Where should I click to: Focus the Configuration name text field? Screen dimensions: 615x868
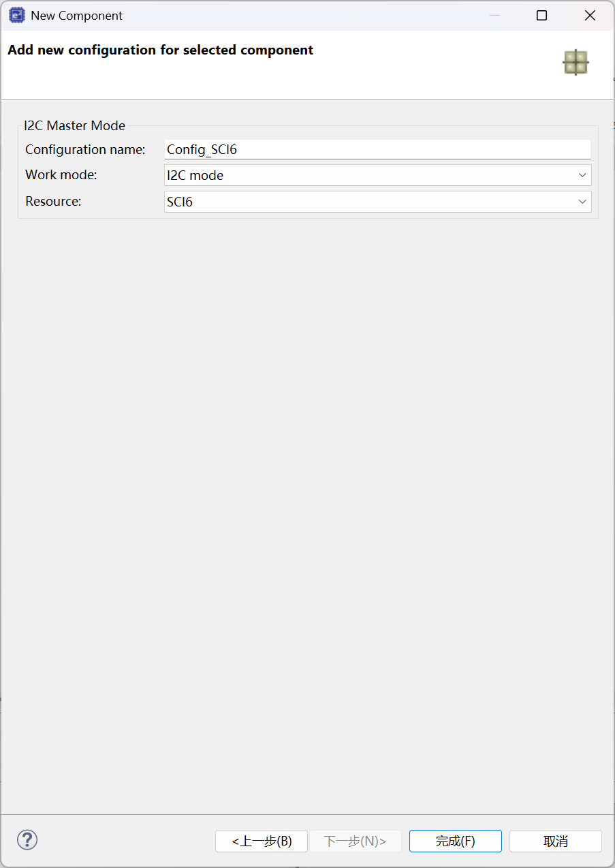click(x=378, y=149)
